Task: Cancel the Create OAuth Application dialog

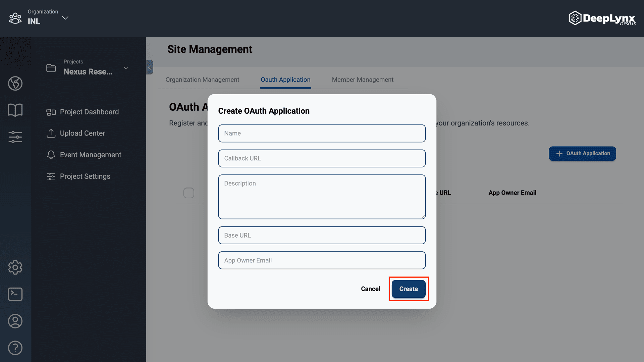Action: (x=370, y=289)
